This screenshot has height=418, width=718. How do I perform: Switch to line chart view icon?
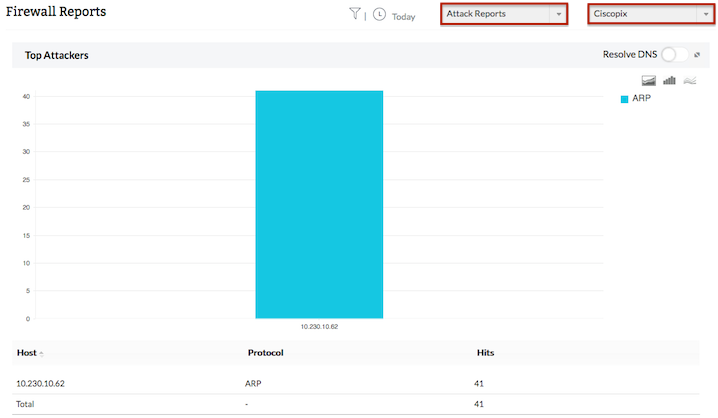click(x=690, y=81)
